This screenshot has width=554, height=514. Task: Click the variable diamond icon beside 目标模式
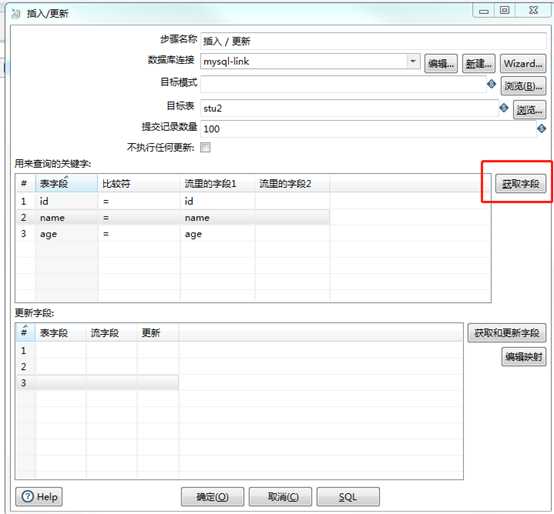pyautogui.click(x=491, y=84)
